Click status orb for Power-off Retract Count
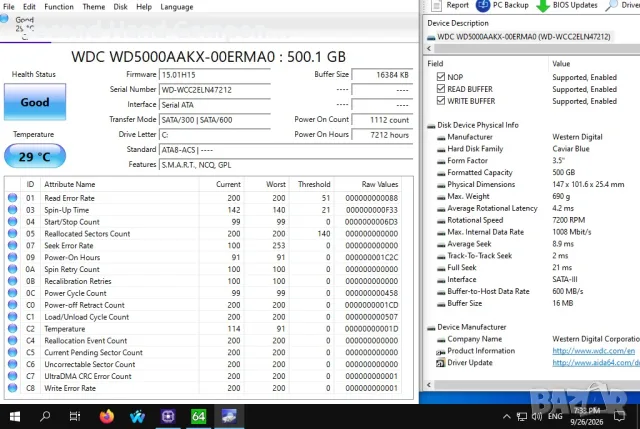The height and width of the screenshot is (429, 640). (13, 305)
